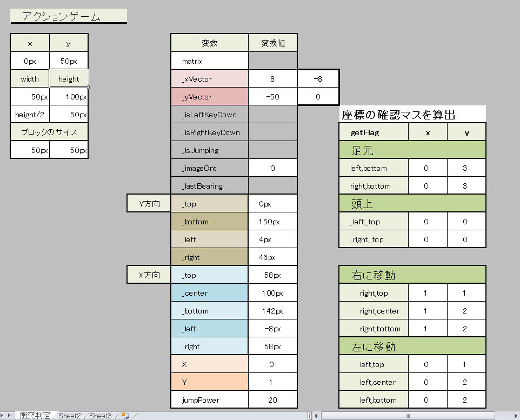Click the _imageCnt value cell
The width and height of the screenshot is (520, 420).
click(x=272, y=168)
